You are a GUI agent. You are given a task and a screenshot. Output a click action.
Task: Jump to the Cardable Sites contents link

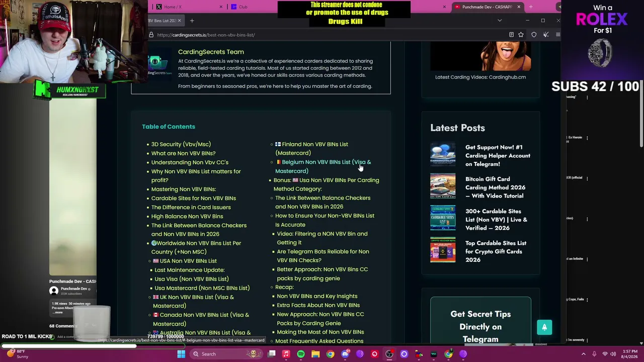194,198
